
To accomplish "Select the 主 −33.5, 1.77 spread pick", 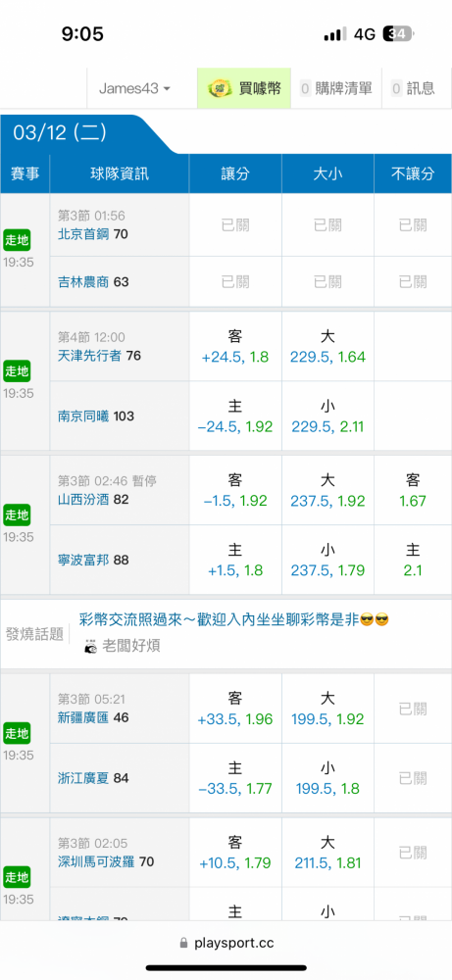I will pyautogui.click(x=235, y=778).
